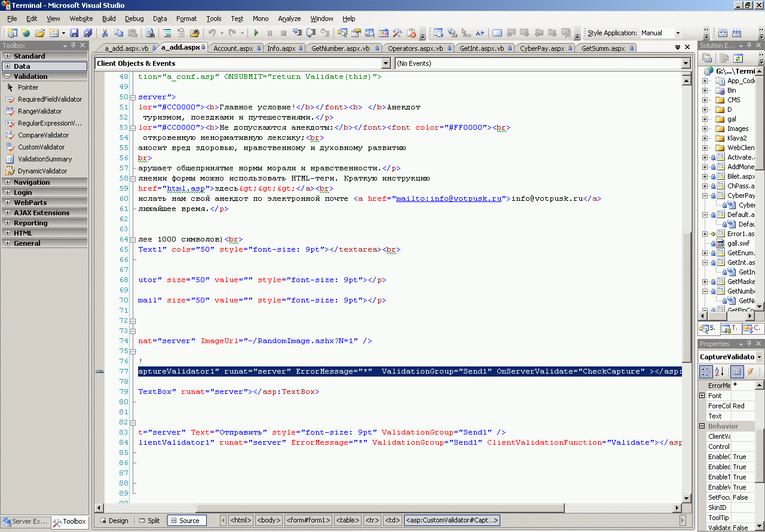Image resolution: width=765 pixels, height=532 pixels.
Task: Click the Redo arrow icon
Action: click(232, 33)
